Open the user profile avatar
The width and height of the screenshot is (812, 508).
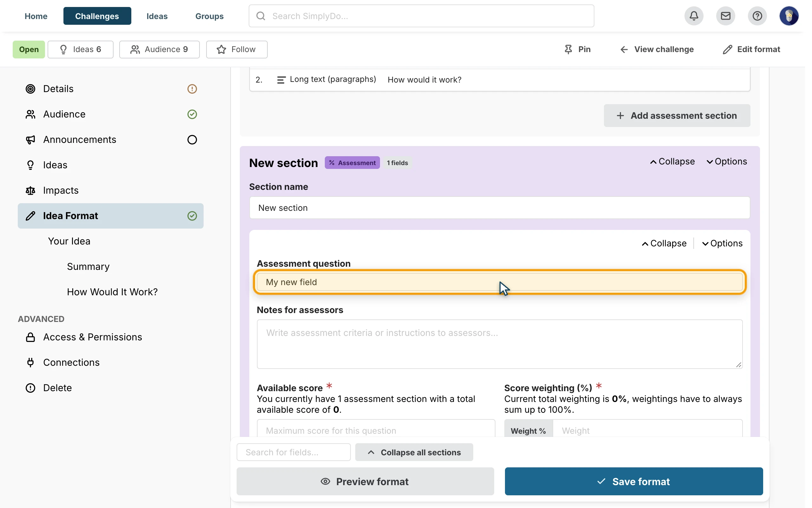[x=789, y=16]
